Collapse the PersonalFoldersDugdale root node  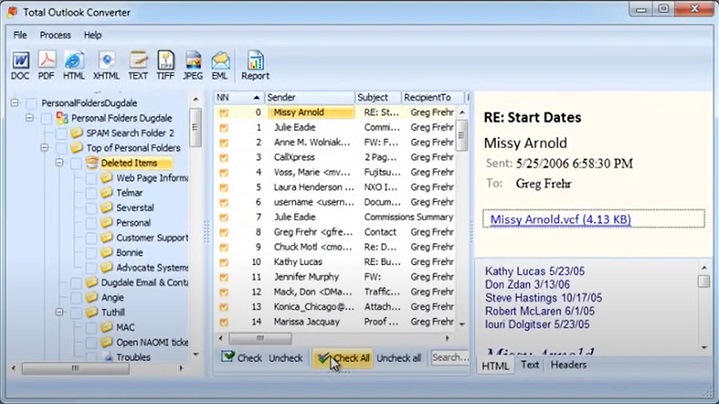pos(14,103)
